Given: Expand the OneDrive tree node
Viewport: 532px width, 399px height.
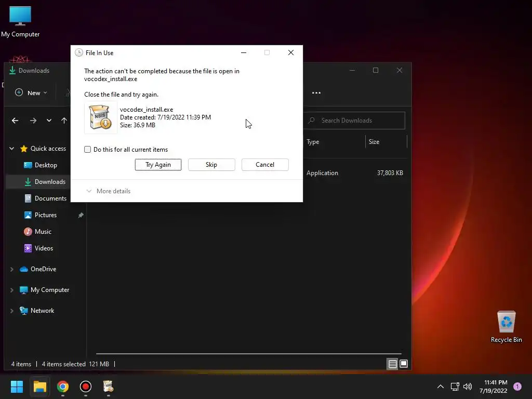Looking at the screenshot, I should point(12,269).
